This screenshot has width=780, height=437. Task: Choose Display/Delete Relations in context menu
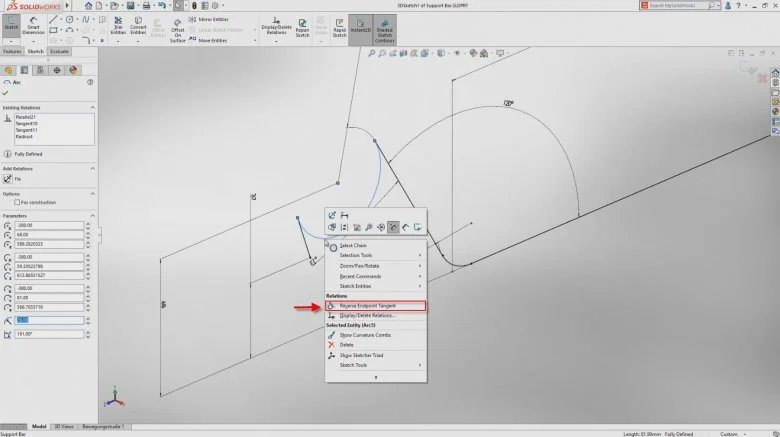point(376,316)
